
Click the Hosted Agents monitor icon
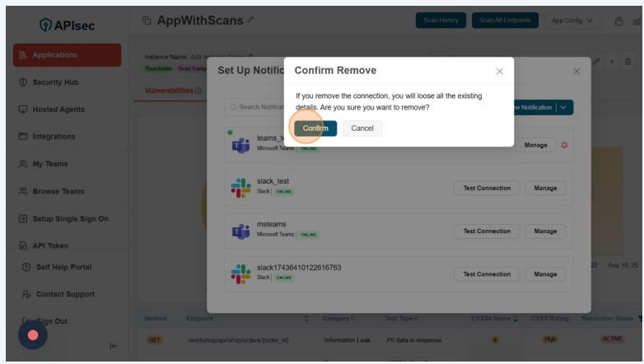(x=23, y=110)
